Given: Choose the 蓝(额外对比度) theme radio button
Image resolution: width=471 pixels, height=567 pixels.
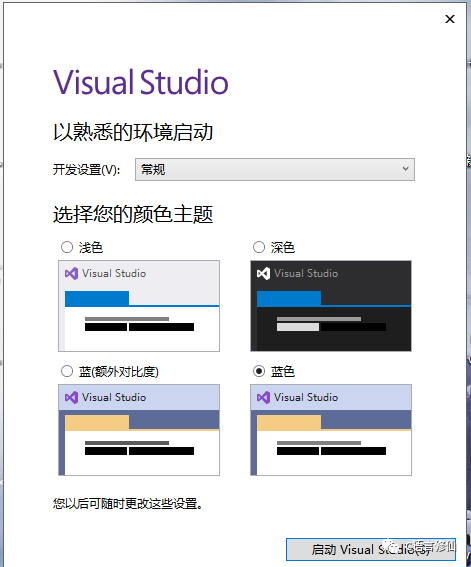Looking at the screenshot, I should pyautogui.click(x=67, y=371).
